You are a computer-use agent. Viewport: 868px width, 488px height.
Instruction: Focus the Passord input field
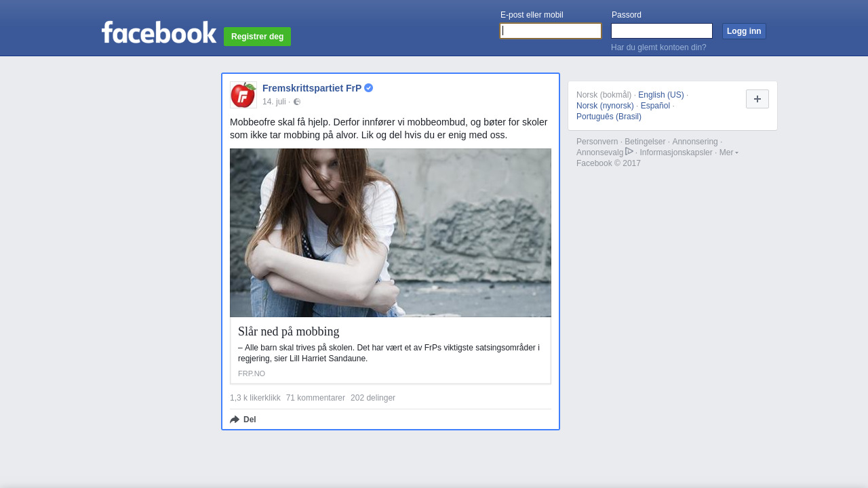coord(661,31)
